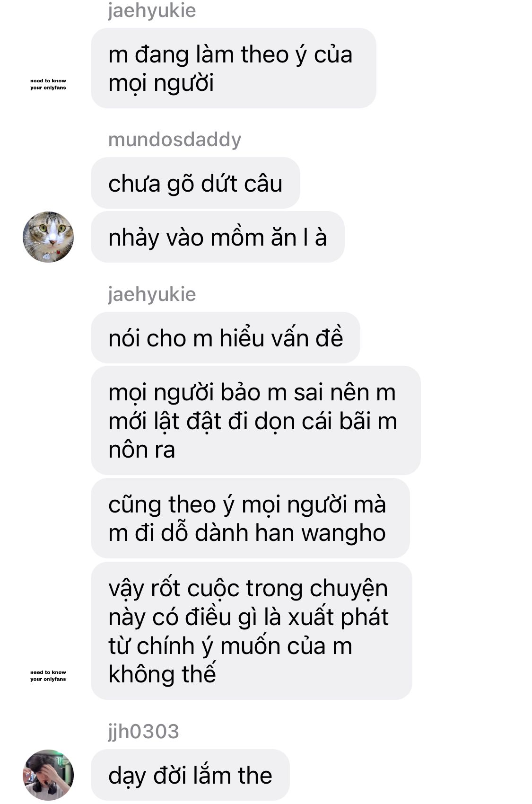Viewport: 532px width, 804px height.
Task: Open jjh0303's avatar photo
Action: click(x=48, y=775)
